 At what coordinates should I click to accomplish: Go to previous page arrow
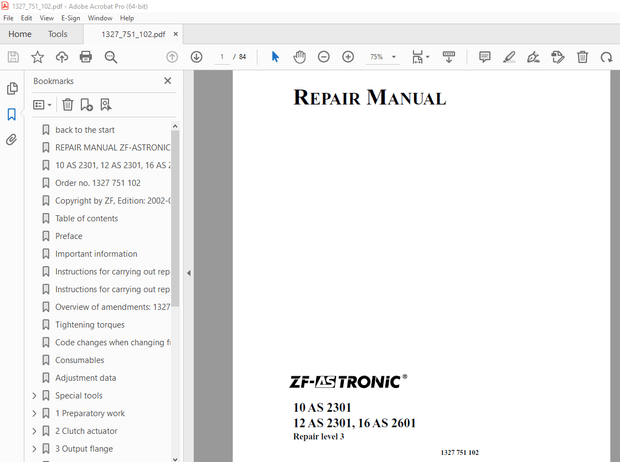[172, 57]
